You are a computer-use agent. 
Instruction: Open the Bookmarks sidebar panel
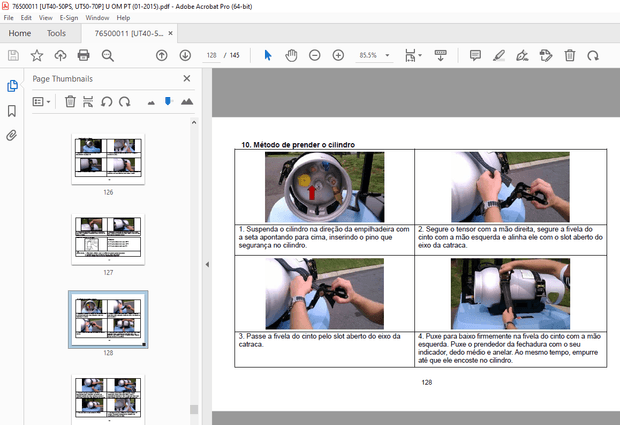click(12, 111)
